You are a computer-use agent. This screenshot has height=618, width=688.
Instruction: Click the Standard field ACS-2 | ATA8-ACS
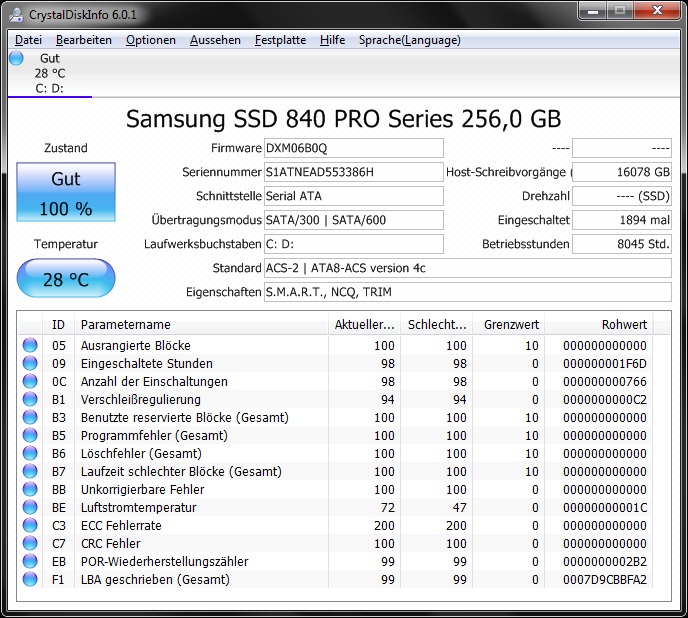pos(468,268)
